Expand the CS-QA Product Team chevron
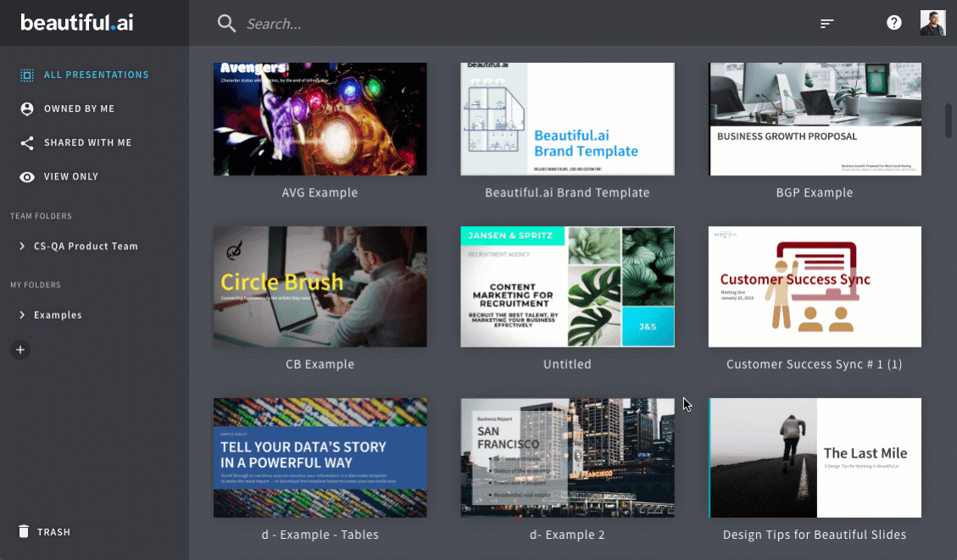This screenshot has height=560, width=957. 22,246
